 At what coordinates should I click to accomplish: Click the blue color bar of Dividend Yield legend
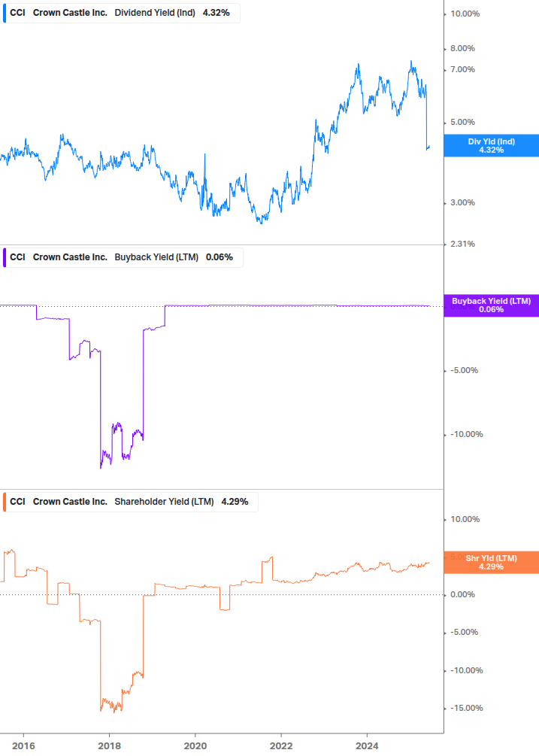5,13
